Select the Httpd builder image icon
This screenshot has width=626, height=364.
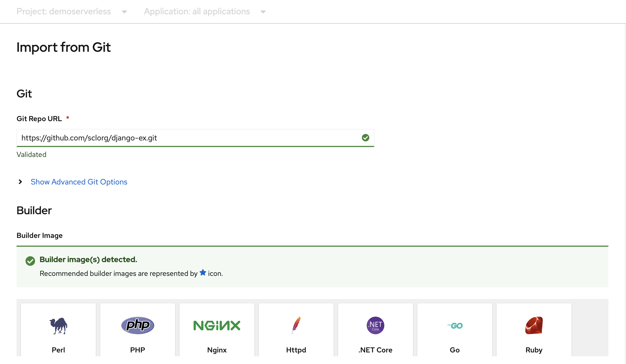(x=296, y=325)
